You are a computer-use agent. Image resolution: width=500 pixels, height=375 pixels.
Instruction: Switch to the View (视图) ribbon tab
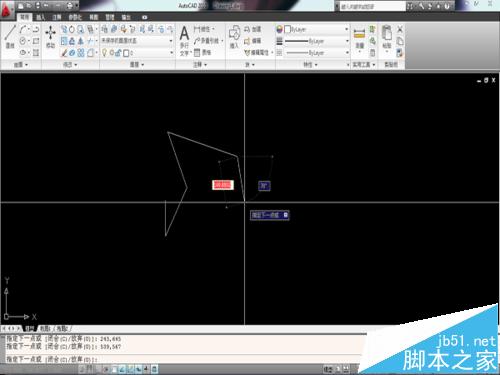[x=94, y=17]
